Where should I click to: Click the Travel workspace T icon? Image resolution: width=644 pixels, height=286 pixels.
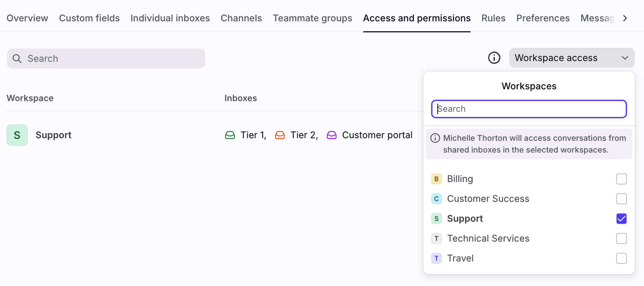tap(436, 258)
